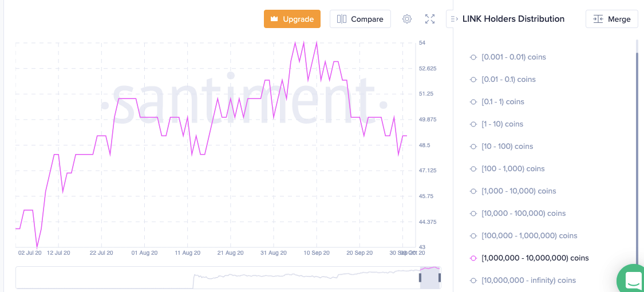Toggle the [1 - 10) coins metric

(x=497, y=124)
